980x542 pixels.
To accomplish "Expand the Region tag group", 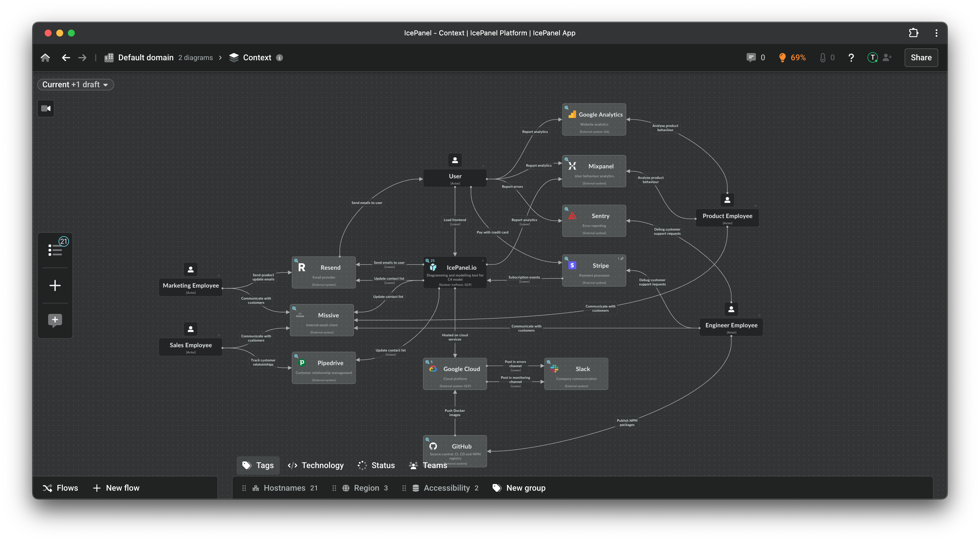I will pos(365,488).
